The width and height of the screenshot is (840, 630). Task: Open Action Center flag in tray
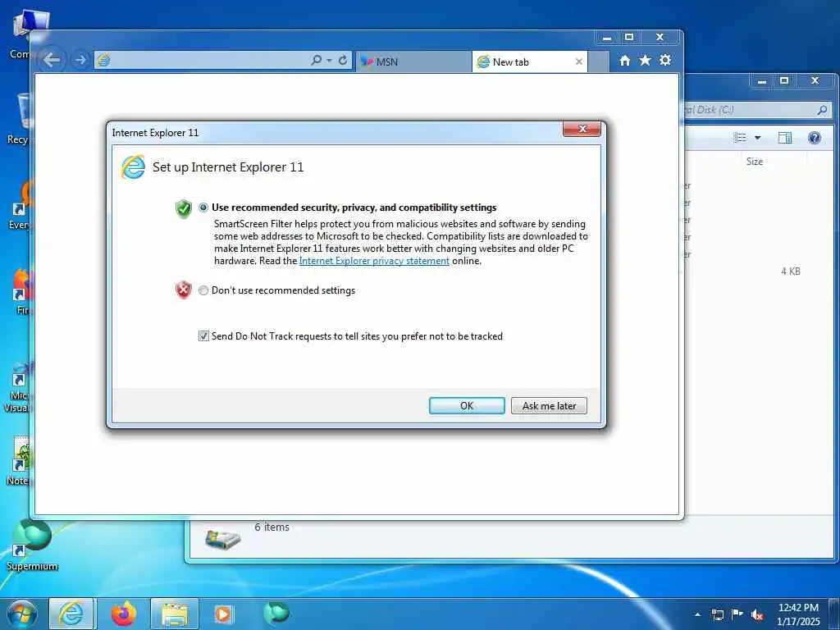(737, 614)
